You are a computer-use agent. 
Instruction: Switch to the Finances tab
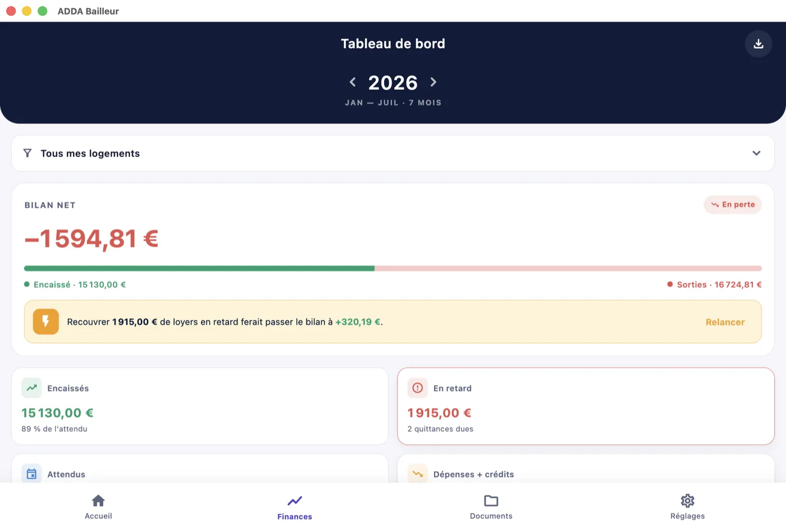pyautogui.click(x=295, y=507)
